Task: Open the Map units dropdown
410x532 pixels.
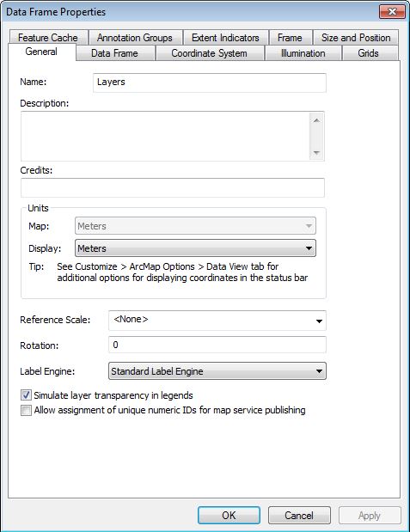Action: tap(195, 226)
